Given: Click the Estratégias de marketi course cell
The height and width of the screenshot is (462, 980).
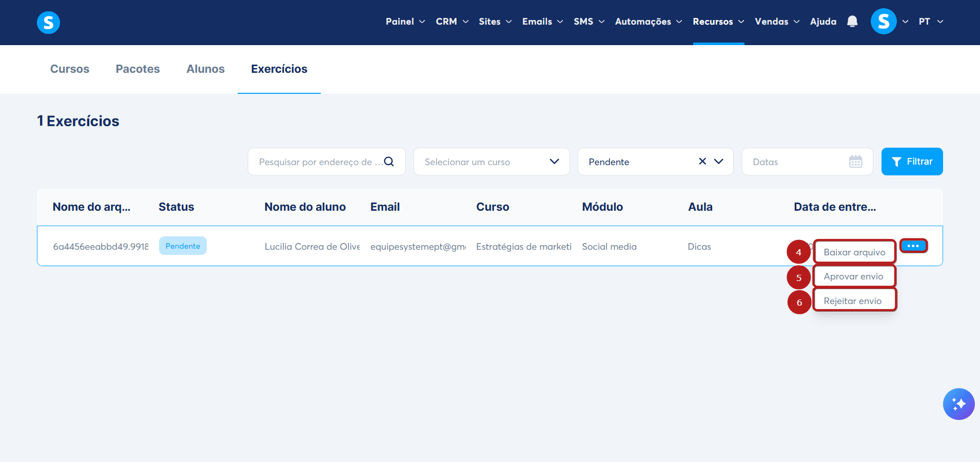Looking at the screenshot, I should [524, 246].
